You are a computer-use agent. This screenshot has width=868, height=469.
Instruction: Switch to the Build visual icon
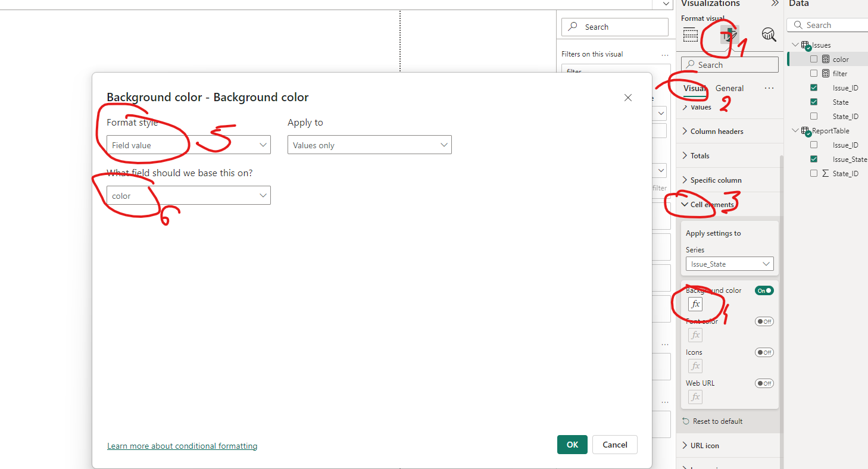(x=691, y=35)
